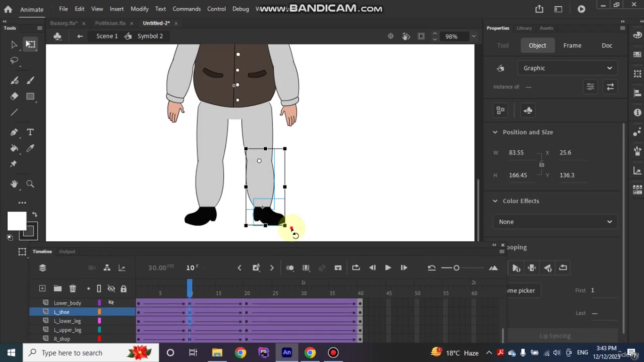Return to Scene 1 via breadcrumb
Screen dimensions: 644x362
pyautogui.click(x=107, y=36)
